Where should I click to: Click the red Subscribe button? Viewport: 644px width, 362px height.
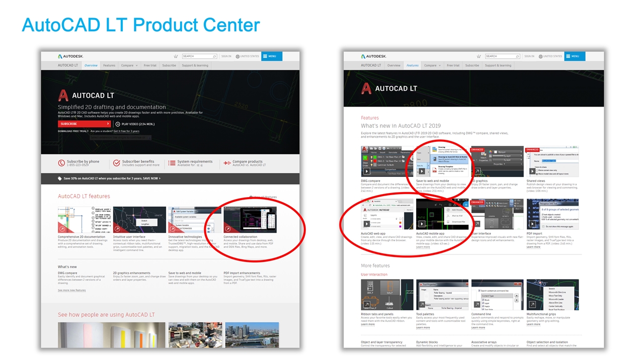pyautogui.click(x=84, y=124)
